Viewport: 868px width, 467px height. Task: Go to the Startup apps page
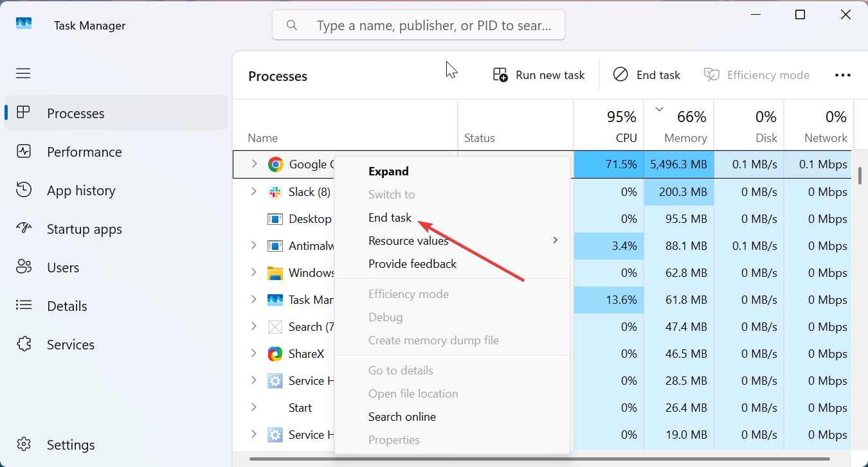click(x=84, y=229)
